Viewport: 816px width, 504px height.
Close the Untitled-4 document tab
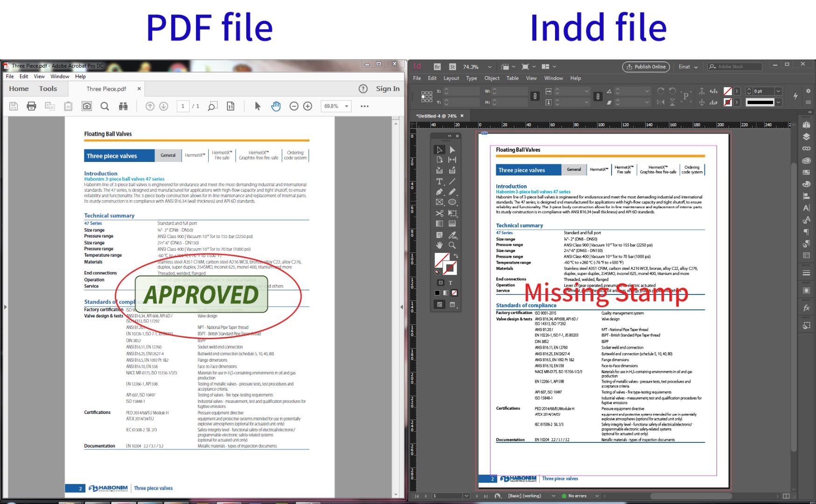coord(462,116)
